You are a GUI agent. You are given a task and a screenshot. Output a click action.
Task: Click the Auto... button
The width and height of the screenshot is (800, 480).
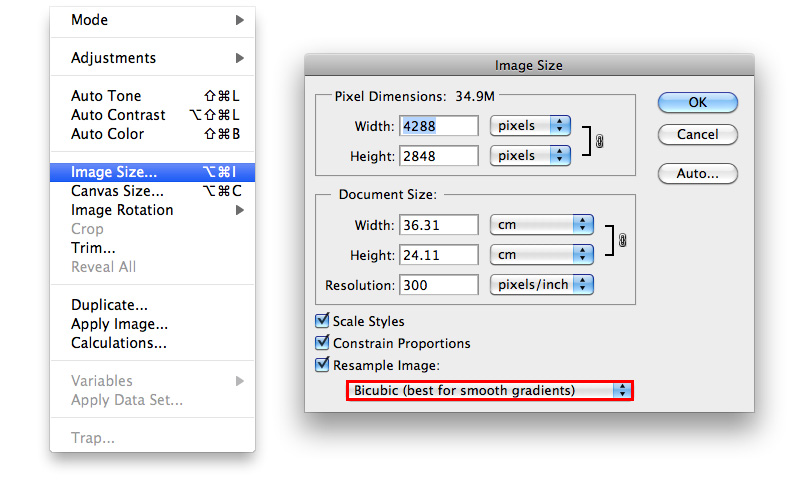[x=697, y=173]
